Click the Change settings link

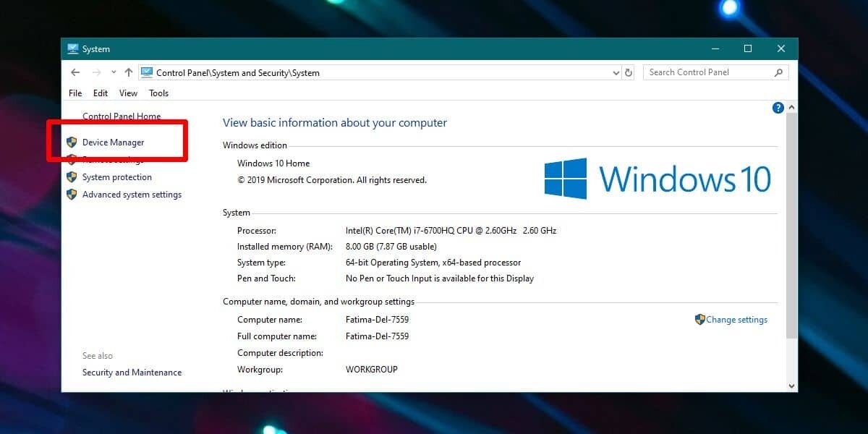click(736, 320)
